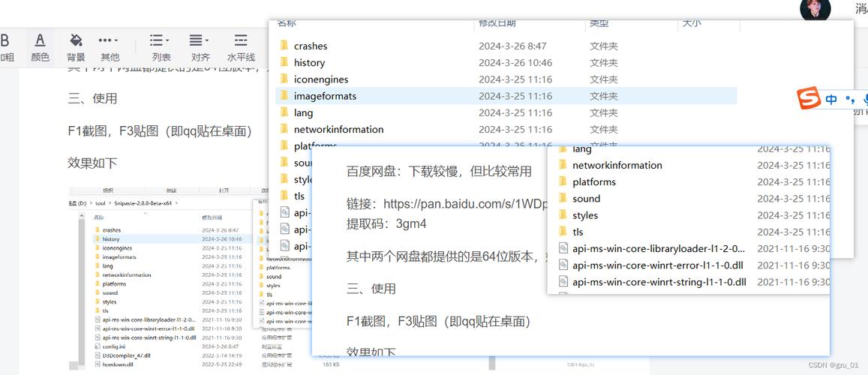Screen dimensions: 868x375
Task: Click the 文件夹 type cell in the iconengines row
Action: (x=604, y=79)
